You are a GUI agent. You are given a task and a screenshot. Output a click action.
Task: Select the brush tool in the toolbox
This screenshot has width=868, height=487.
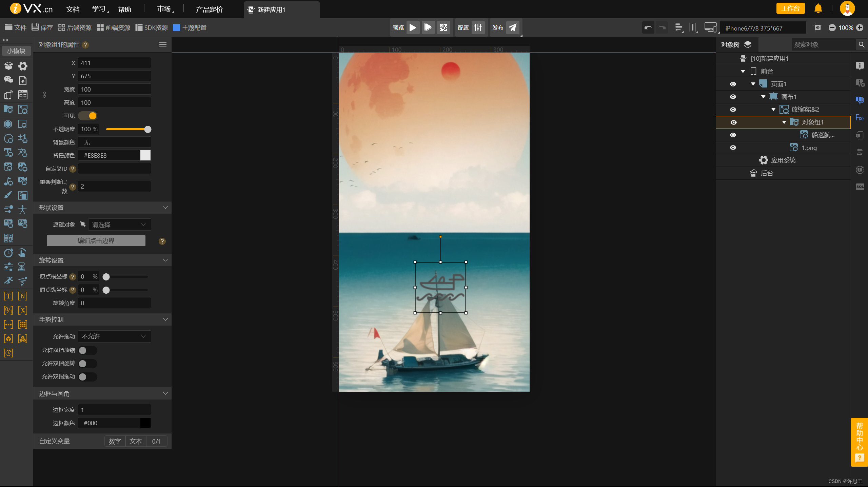tap(8, 195)
